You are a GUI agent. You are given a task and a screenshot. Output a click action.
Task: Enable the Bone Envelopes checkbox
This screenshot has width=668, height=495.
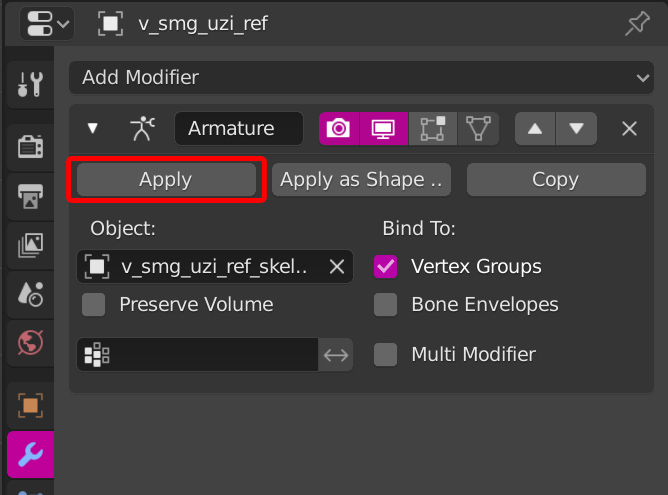[385, 304]
